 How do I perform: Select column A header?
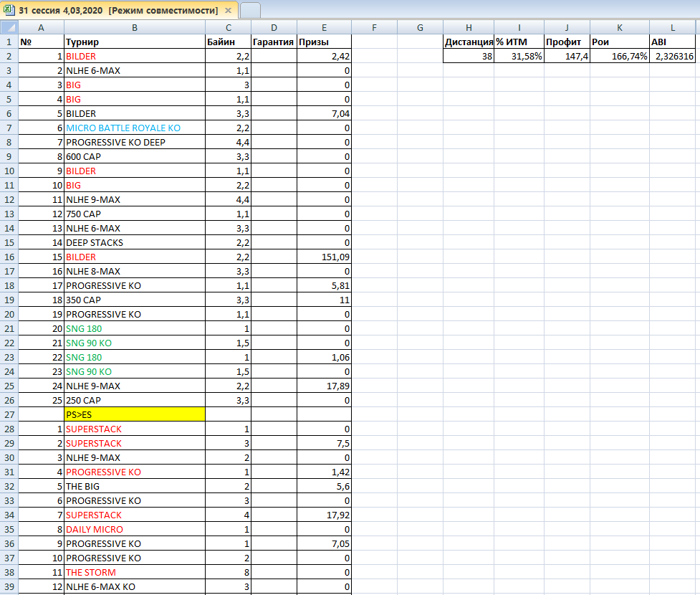[41, 28]
